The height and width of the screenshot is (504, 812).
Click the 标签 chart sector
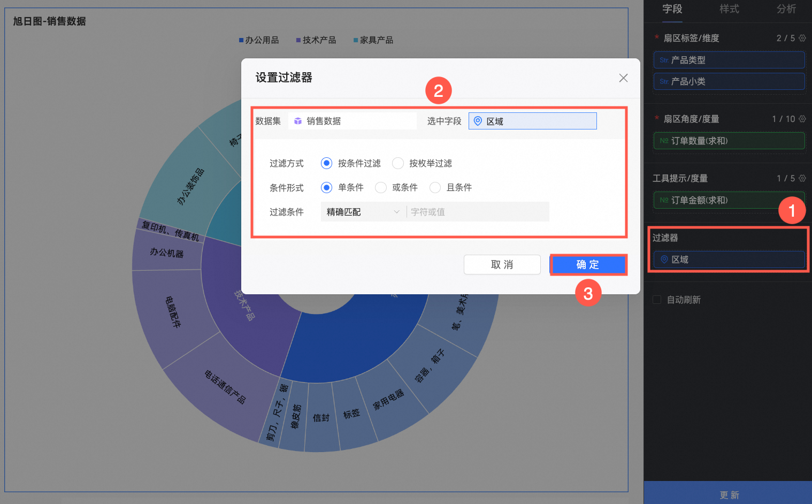pyautogui.click(x=351, y=414)
